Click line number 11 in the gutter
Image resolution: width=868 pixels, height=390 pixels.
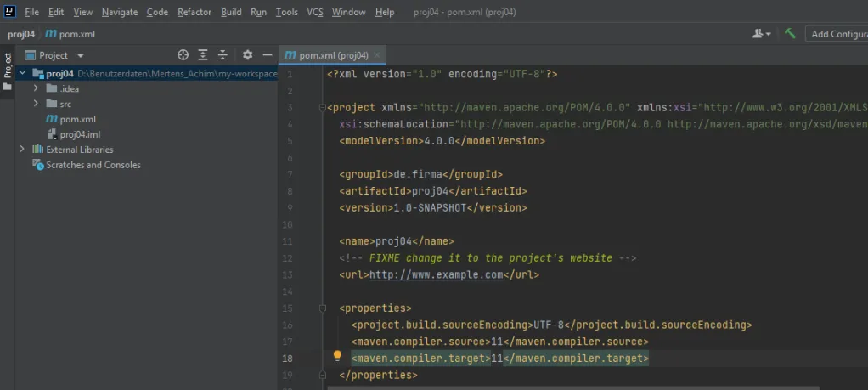pyautogui.click(x=287, y=241)
